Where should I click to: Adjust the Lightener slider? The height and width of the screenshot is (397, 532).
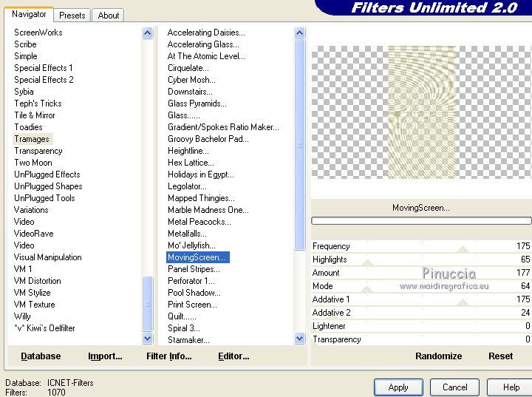tap(421, 326)
